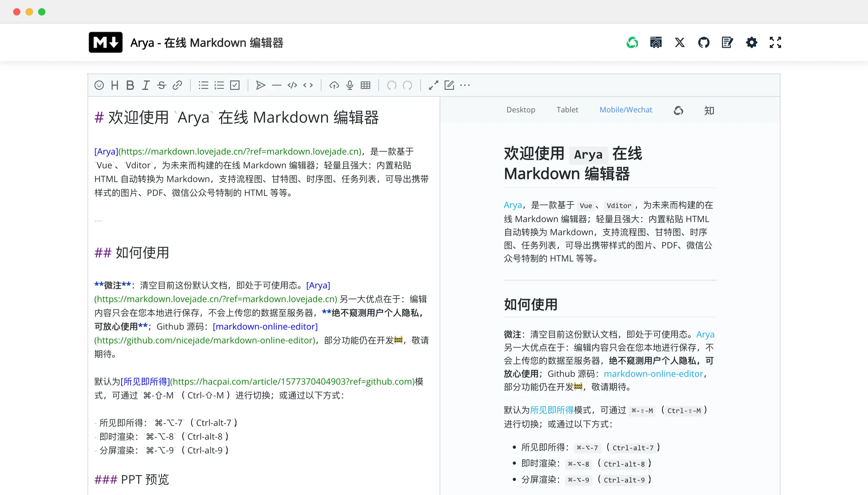Open the homepage house icon in header
The height and width of the screenshot is (495, 868).
[x=656, y=43]
